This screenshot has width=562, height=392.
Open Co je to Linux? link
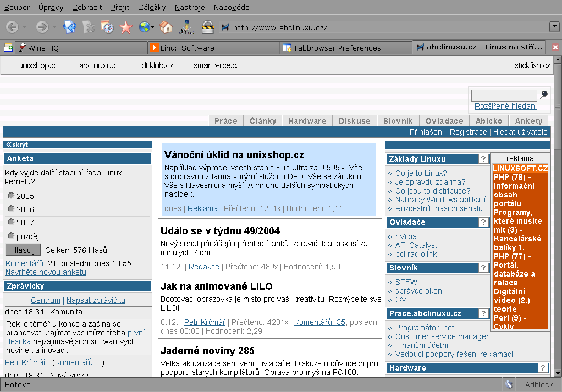click(x=421, y=173)
